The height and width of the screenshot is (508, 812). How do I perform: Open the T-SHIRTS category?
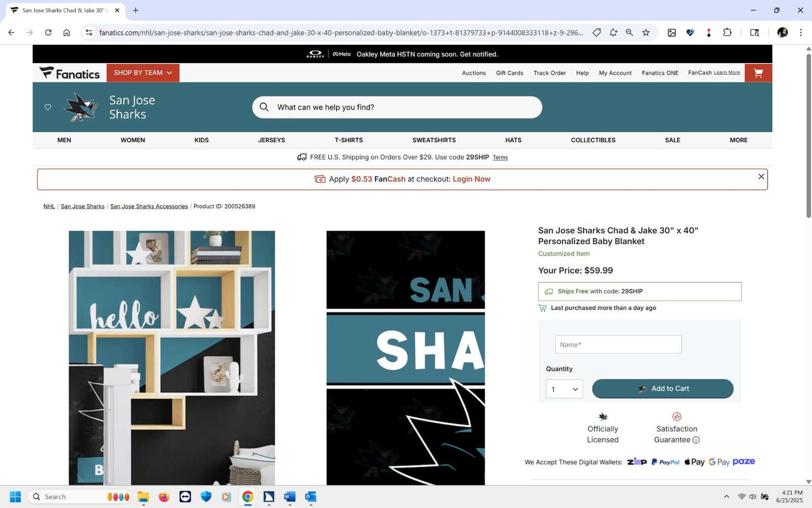click(x=349, y=140)
